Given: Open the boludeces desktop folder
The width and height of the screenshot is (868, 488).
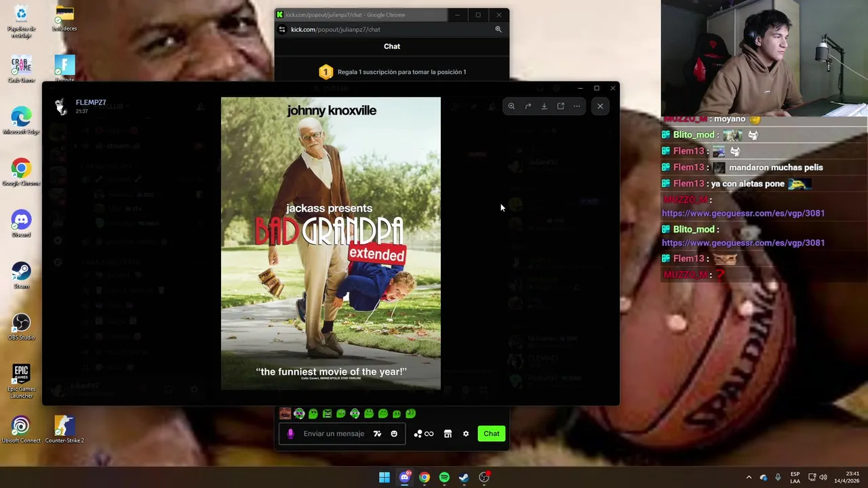Looking at the screenshot, I should click(x=64, y=19).
